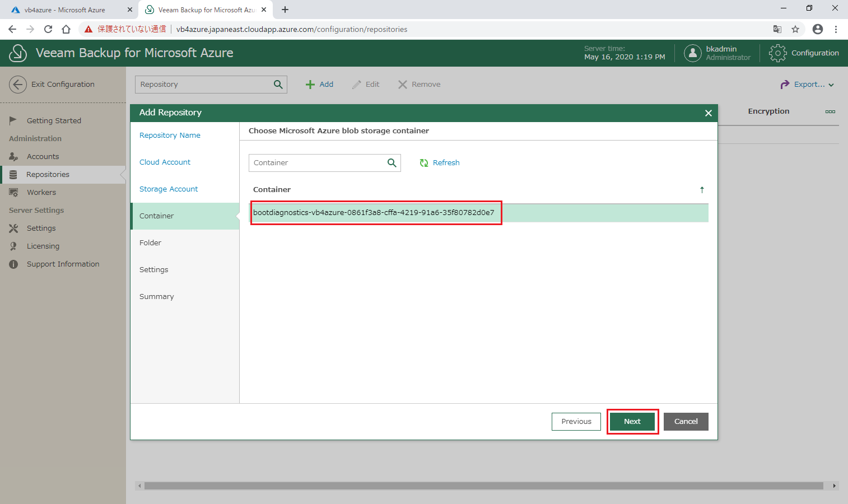This screenshot has height=504, width=848.
Task: Click the column chooser icon beside Encryption
Action: tap(830, 111)
